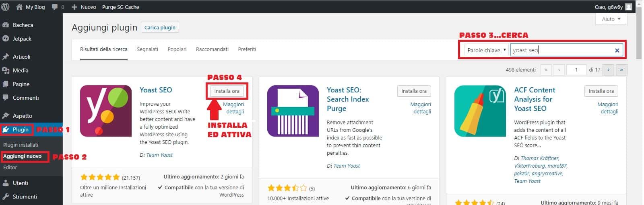Click Team Yoast author under Search Index Purge

click(x=347, y=166)
